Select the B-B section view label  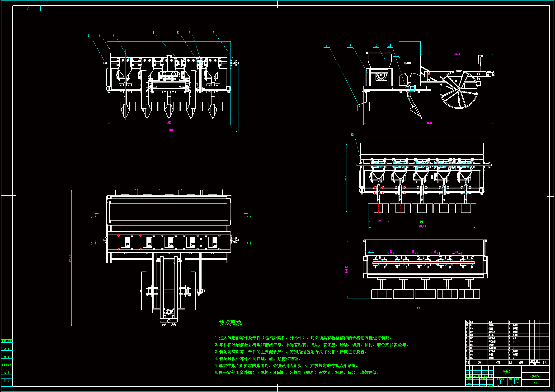click(x=422, y=221)
